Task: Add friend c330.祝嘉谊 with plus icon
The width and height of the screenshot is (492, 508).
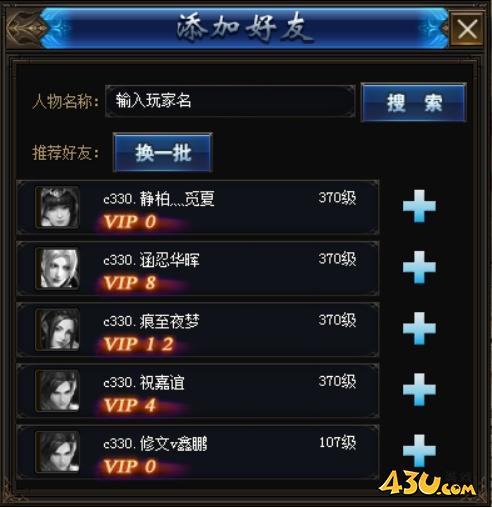Action: coord(419,390)
